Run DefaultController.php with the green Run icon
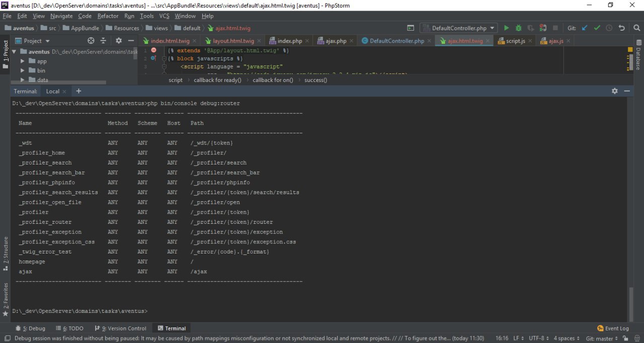Viewport: 644px width, 343px height. click(x=507, y=28)
